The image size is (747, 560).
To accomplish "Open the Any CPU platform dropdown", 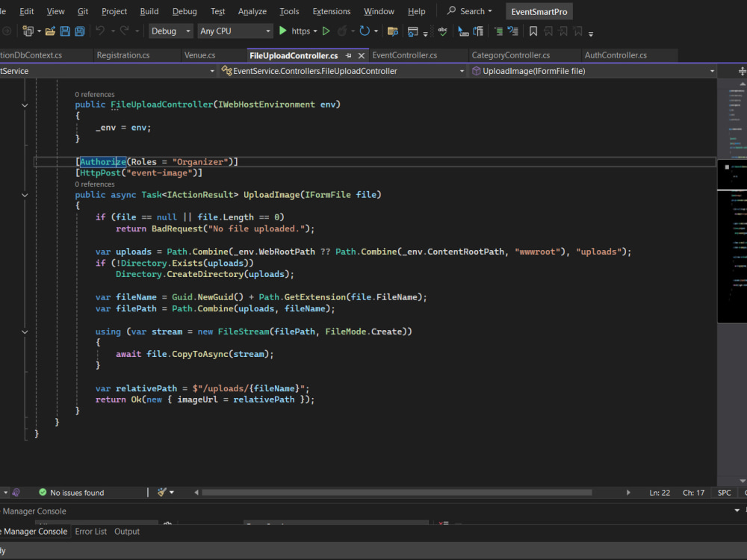I will click(235, 31).
